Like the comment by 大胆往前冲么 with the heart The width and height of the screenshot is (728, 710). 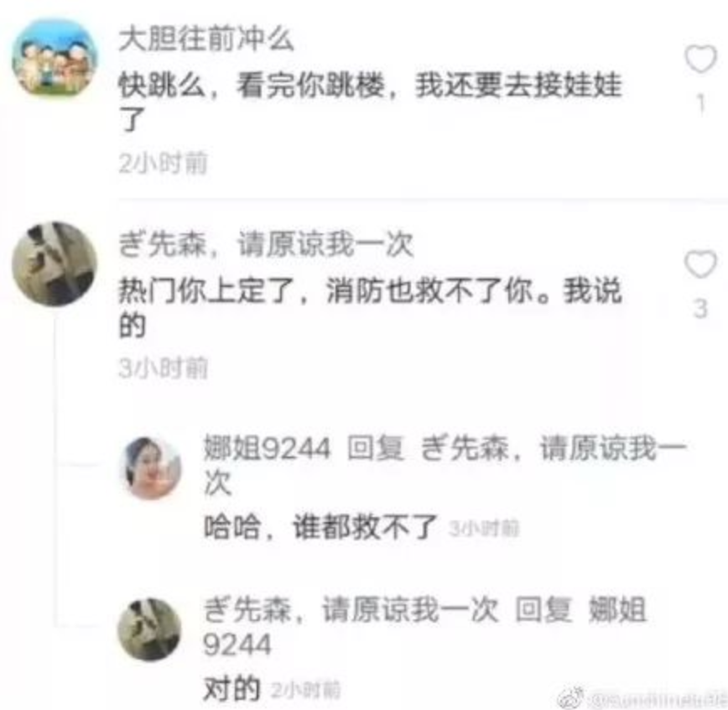[700, 59]
